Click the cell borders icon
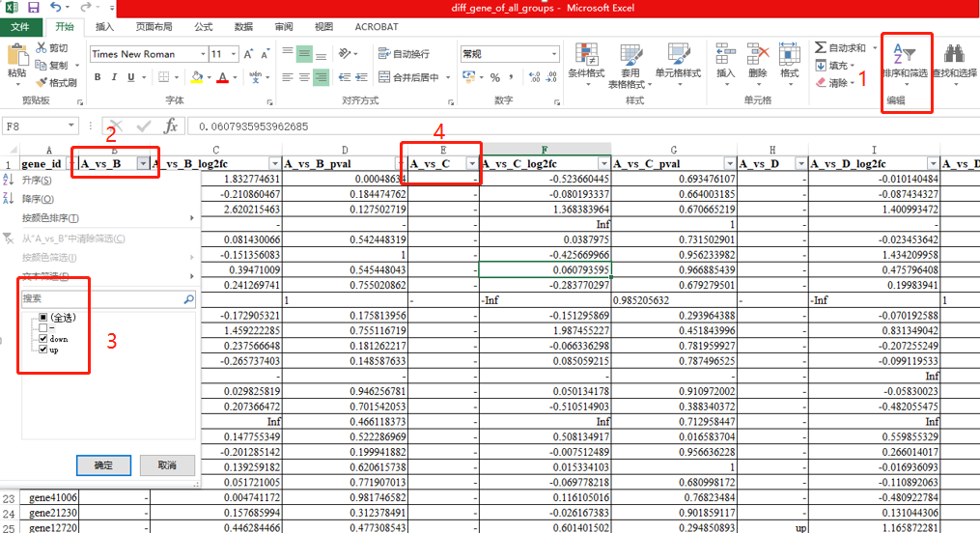 pos(164,77)
